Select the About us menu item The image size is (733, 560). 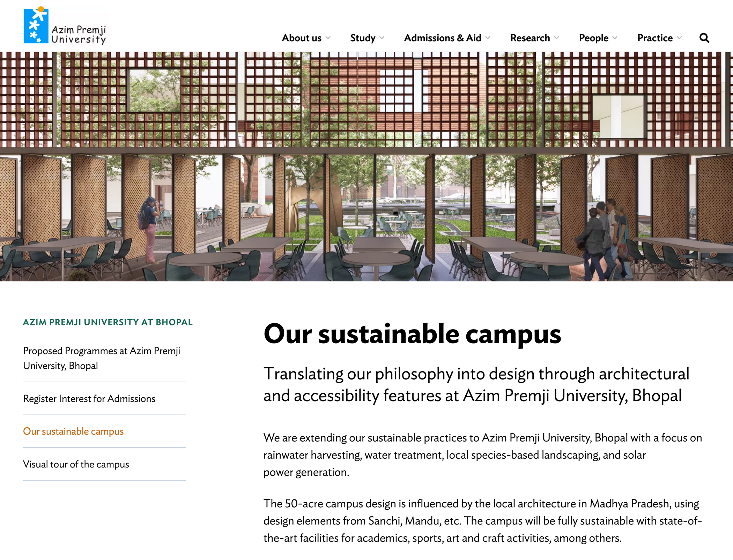(302, 38)
